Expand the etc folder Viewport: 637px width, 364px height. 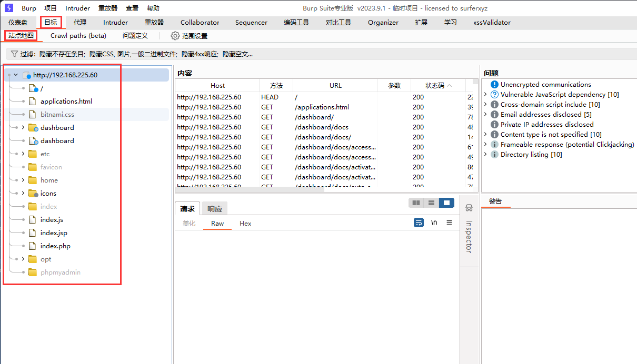(23, 154)
